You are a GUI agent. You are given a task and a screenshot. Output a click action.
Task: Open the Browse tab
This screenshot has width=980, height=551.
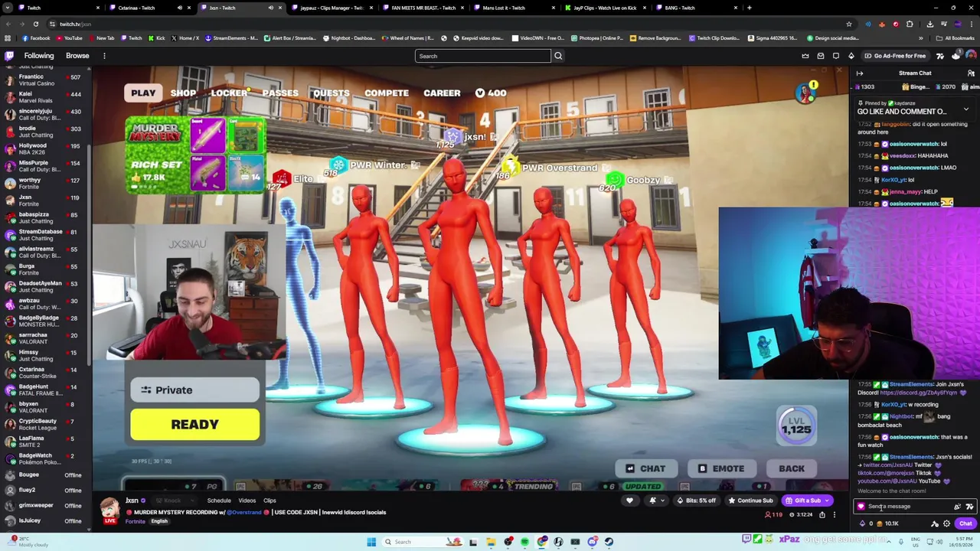tap(77, 56)
